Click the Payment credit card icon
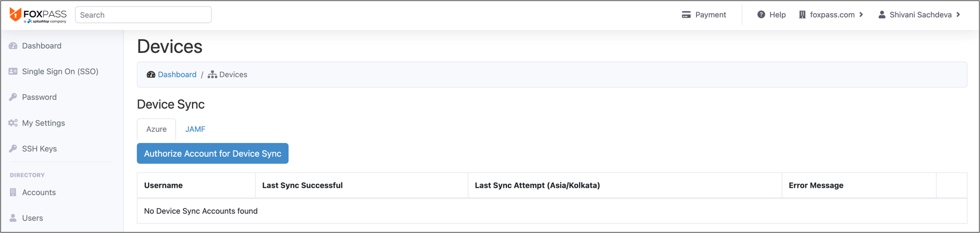The height and width of the screenshot is (233, 980). pos(686,15)
